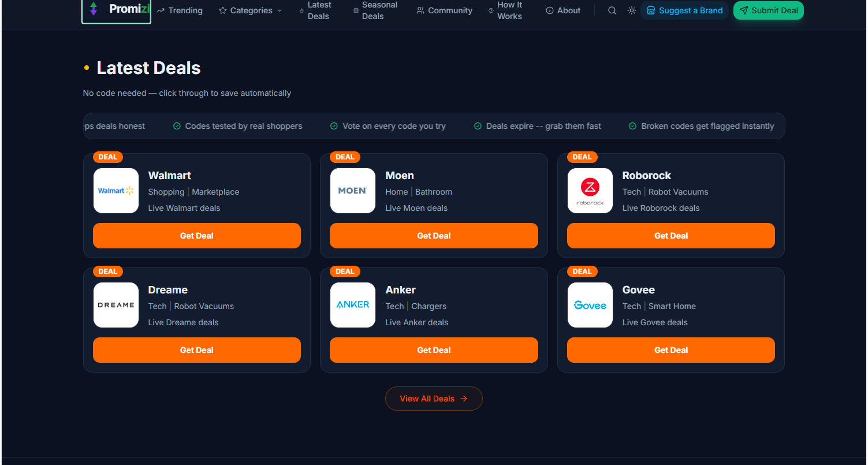Click the DEAL badge on Govee card
868x465 pixels.
582,271
